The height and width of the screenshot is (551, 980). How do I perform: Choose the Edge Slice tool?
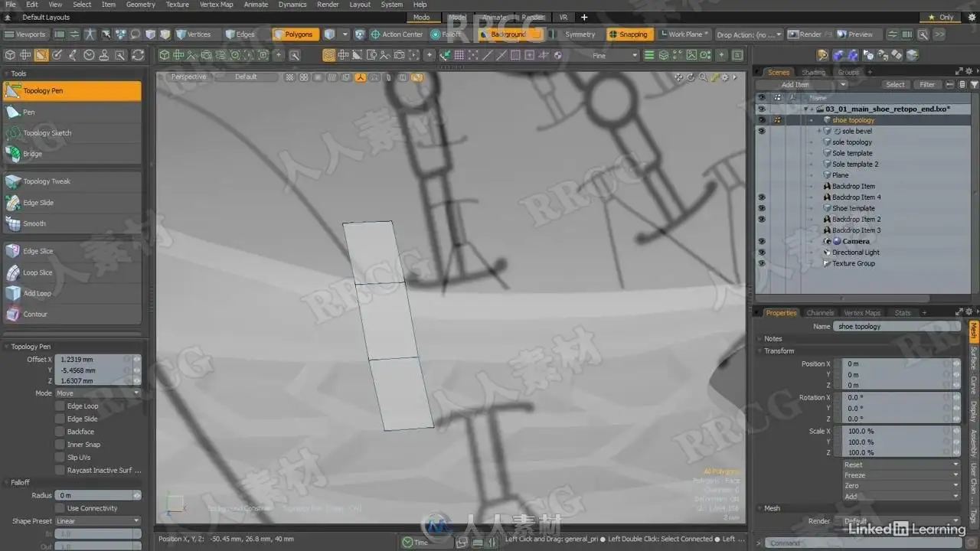[72, 251]
